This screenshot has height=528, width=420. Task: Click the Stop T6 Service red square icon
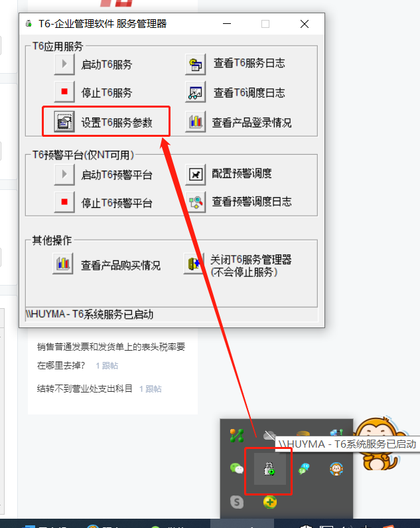coord(64,92)
